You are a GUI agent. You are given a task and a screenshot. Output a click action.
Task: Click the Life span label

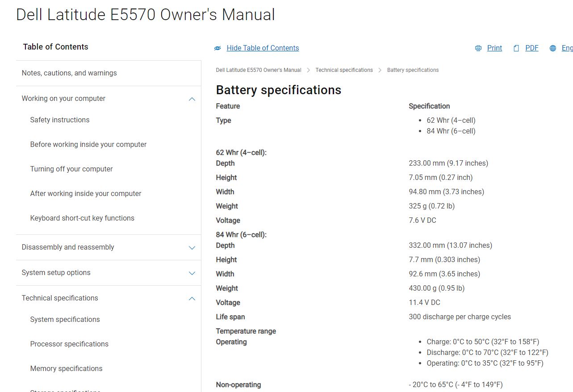pyautogui.click(x=230, y=317)
